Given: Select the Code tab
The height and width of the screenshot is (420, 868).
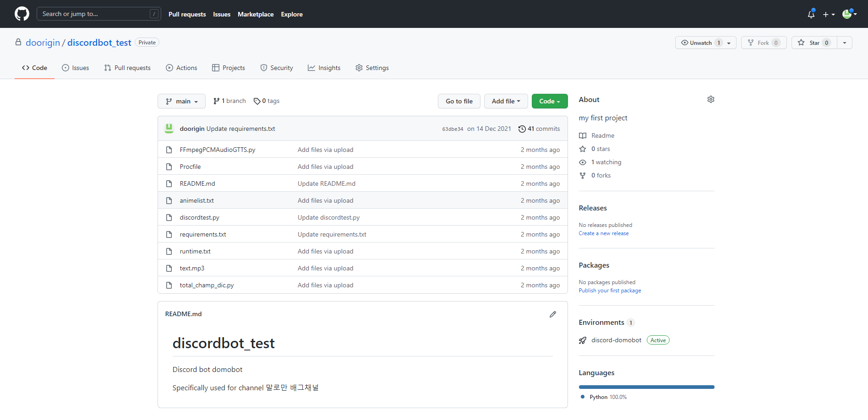Looking at the screenshot, I should click(34, 68).
